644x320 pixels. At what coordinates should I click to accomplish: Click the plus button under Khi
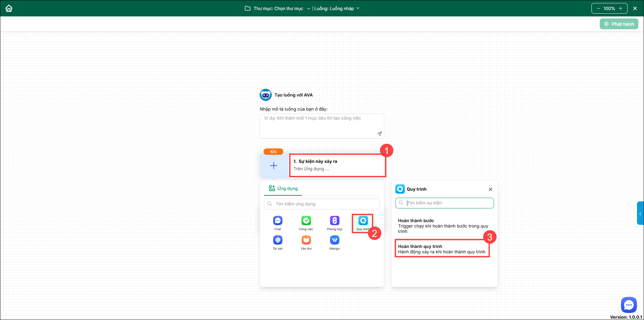coord(274,166)
